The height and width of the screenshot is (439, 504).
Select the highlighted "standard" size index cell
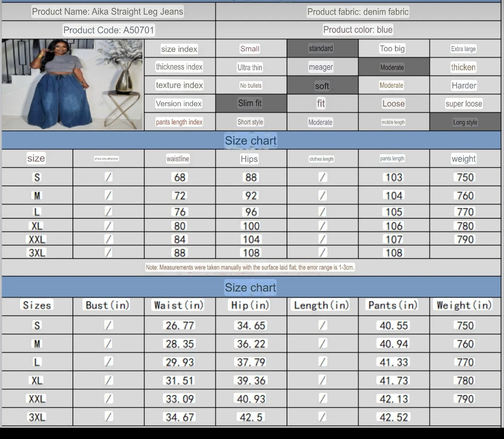tap(321, 48)
